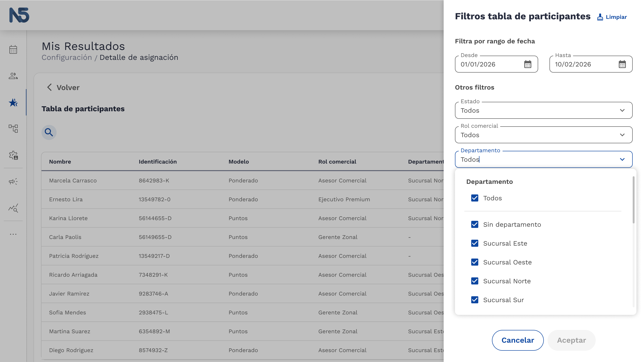Viewport: 644px width, 362px height.
Task: Click the back chevron next to Volver
Action: [x=50, y=87]
